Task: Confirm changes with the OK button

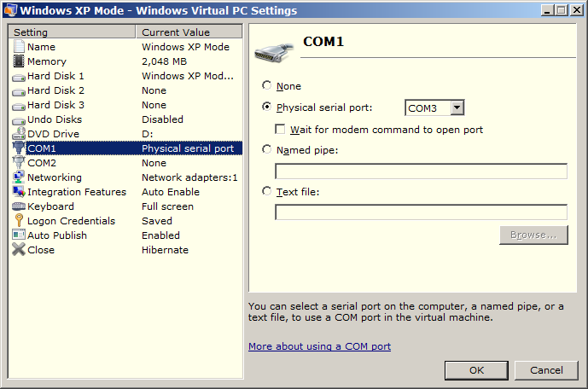Action: [x=476, y=370]
